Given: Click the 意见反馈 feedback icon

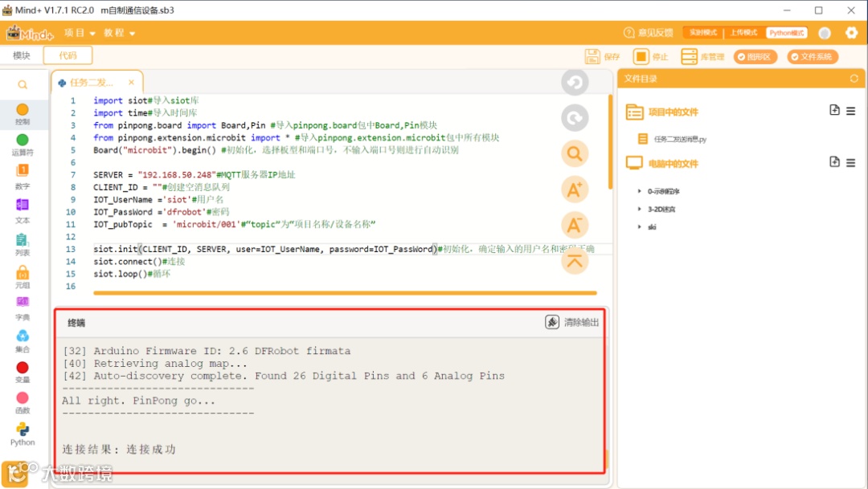Looking at the screenshot, I should click(628, 33).
